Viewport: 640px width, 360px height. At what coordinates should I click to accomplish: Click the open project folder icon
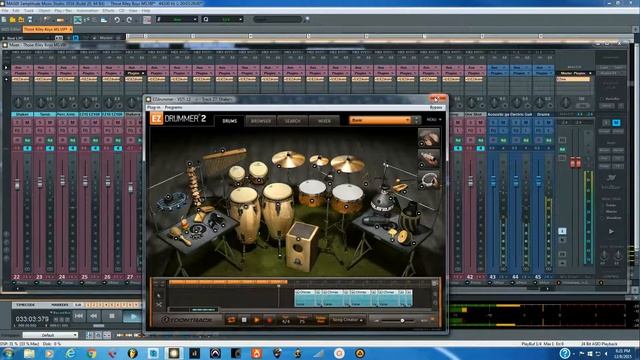13,20
